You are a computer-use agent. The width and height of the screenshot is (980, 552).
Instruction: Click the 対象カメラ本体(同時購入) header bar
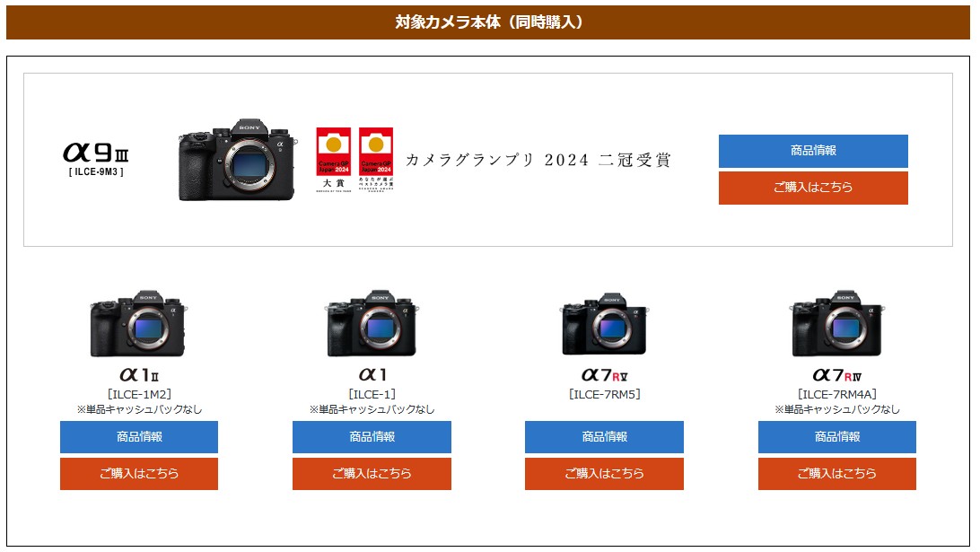488,22
